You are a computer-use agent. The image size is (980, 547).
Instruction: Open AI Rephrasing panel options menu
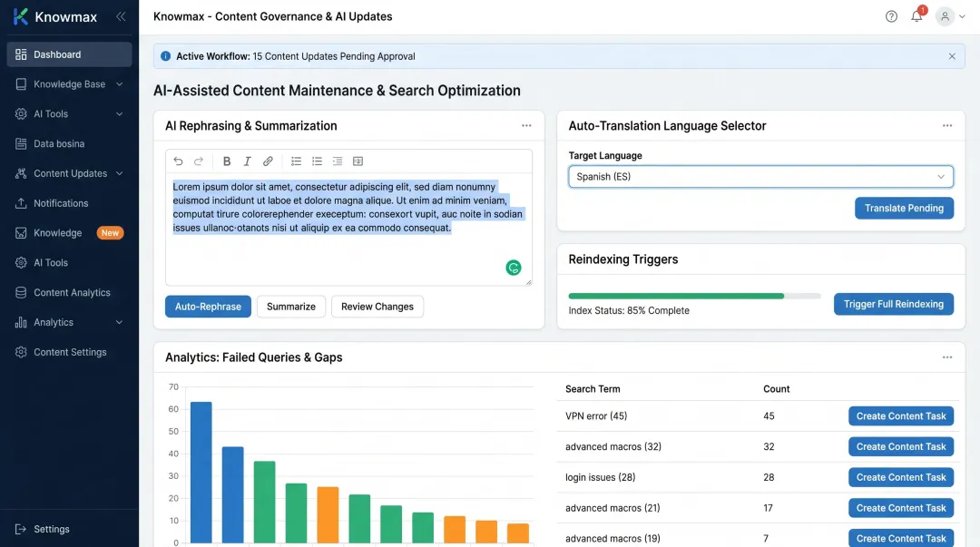[x=526, y=126]
